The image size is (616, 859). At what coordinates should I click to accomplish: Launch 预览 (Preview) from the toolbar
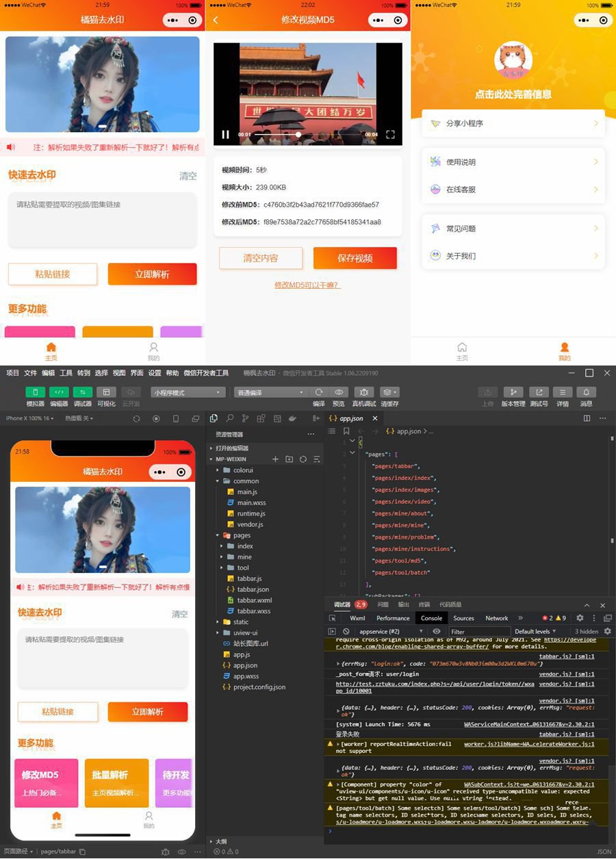click(x=340, y=393)
